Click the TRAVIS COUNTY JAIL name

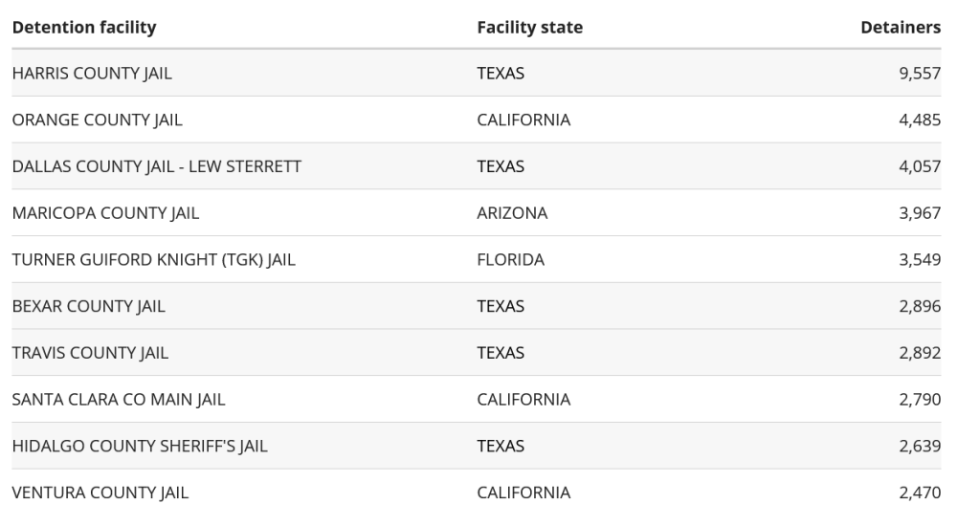90,353
